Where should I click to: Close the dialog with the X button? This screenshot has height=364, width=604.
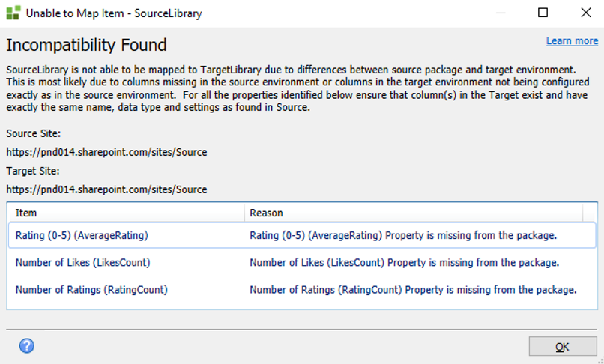[585, 13]
